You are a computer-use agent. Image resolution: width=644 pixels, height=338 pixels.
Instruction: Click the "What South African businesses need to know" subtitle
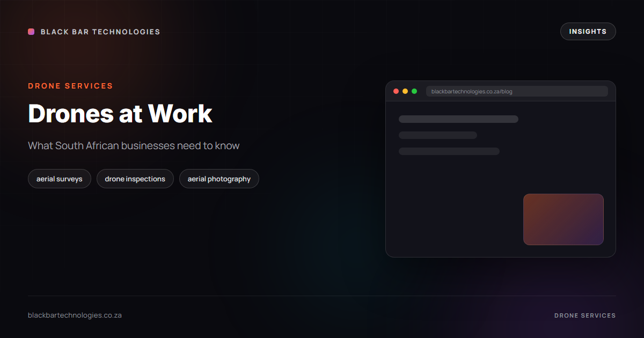coord(134,145)
